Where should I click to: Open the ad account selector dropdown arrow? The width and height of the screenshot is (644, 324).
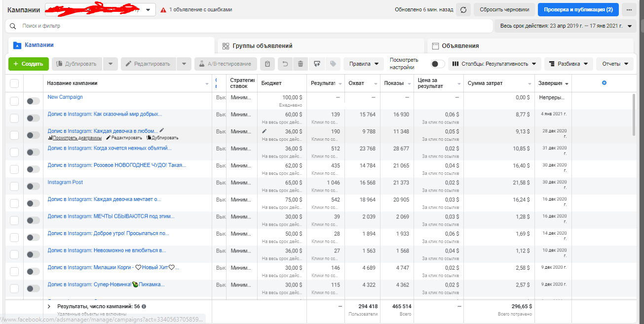point(148,10)
